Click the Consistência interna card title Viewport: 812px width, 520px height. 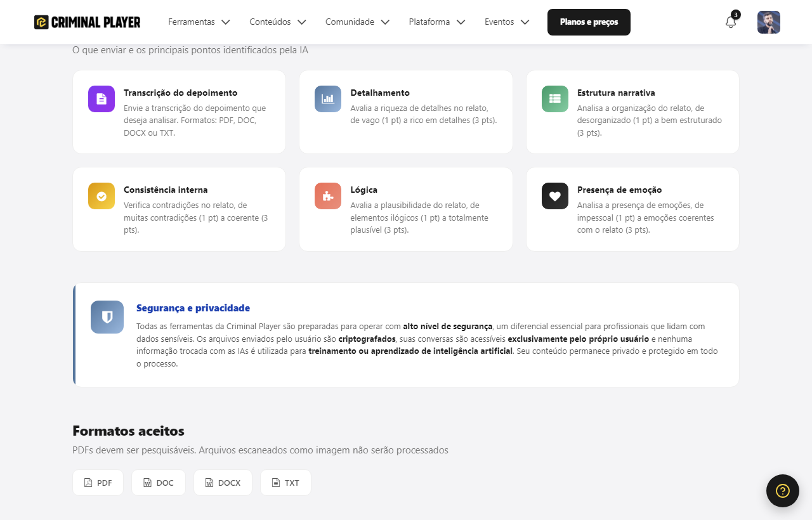(x=166, y=190)
